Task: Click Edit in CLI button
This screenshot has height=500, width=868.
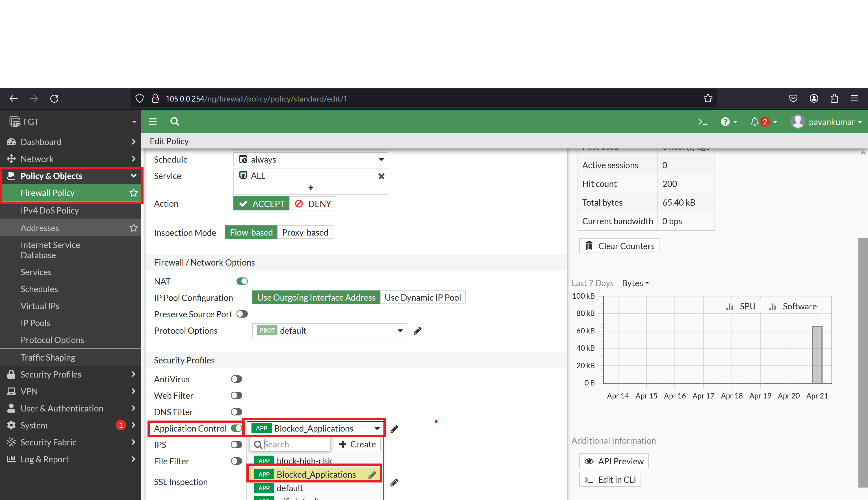Action: click(x=610, y=480)
